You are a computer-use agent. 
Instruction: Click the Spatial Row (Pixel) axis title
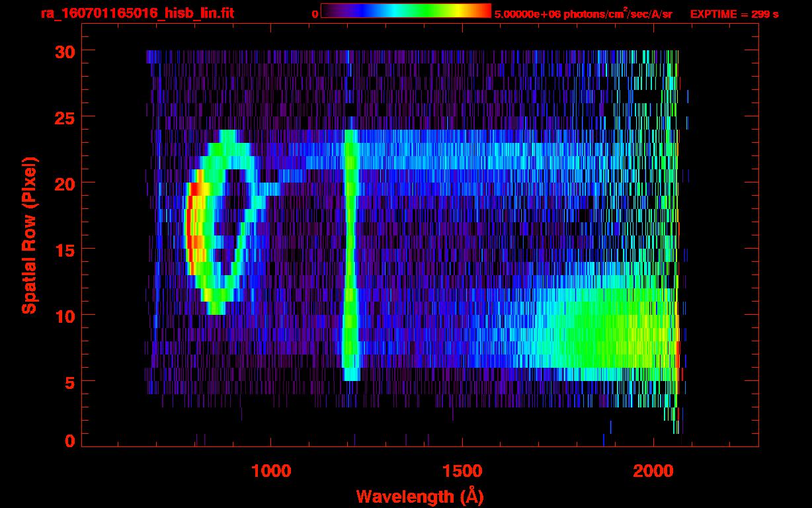pyautogui.click(x=29, y=235)
